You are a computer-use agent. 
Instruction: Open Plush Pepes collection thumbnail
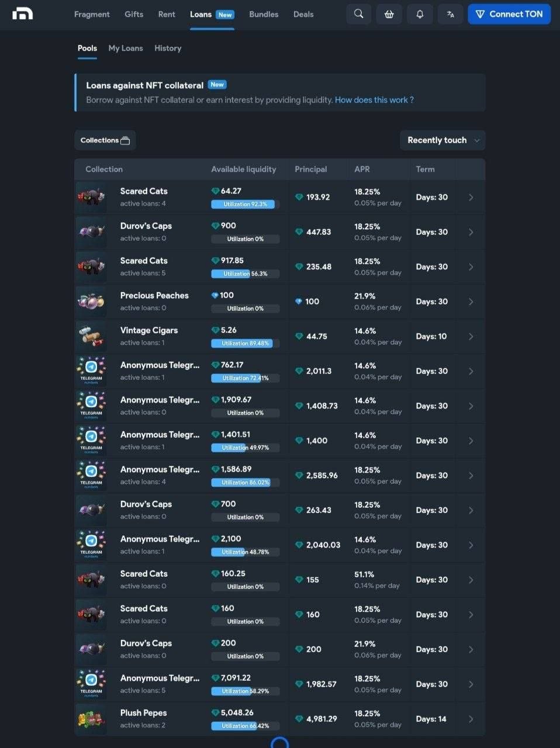(x=91, y=719)
